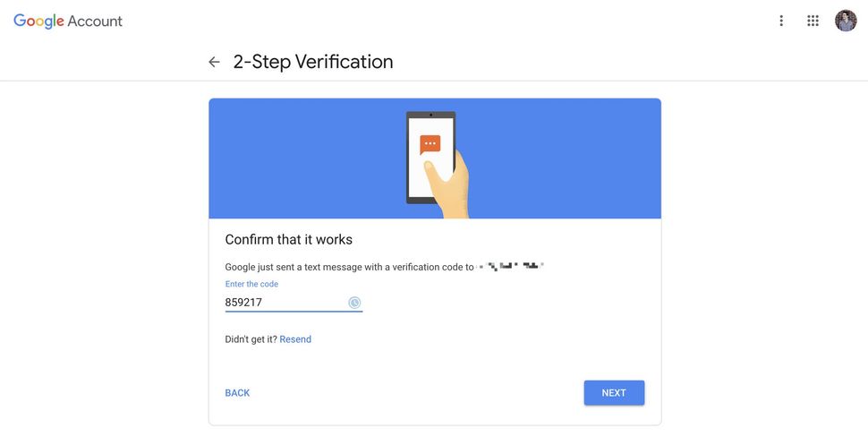This screenshot has height=445, width=868.
Task: Click the 'Confirm that it works' heading
Action: point(288,239)
